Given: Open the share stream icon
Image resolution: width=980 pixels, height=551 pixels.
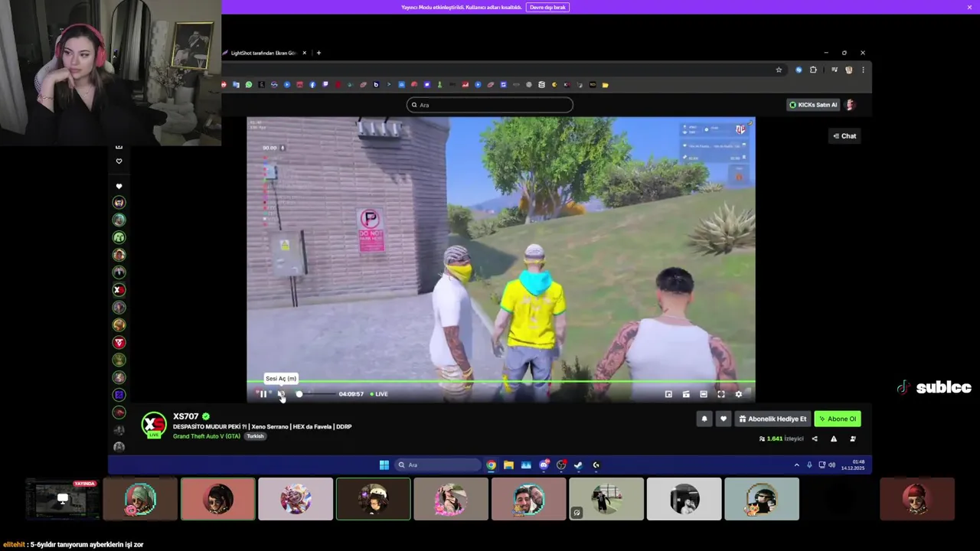Looking at the screenshot, I should (814, 439).
